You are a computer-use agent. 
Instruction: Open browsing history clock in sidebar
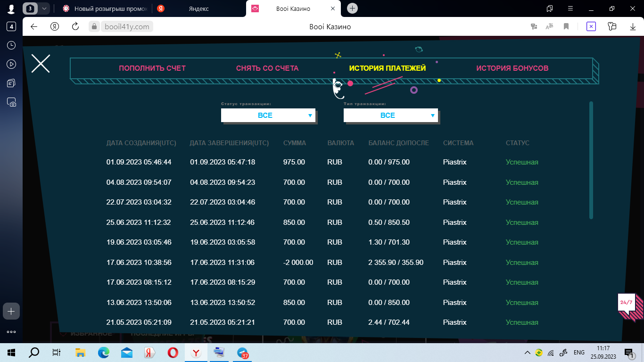[11, 45]
